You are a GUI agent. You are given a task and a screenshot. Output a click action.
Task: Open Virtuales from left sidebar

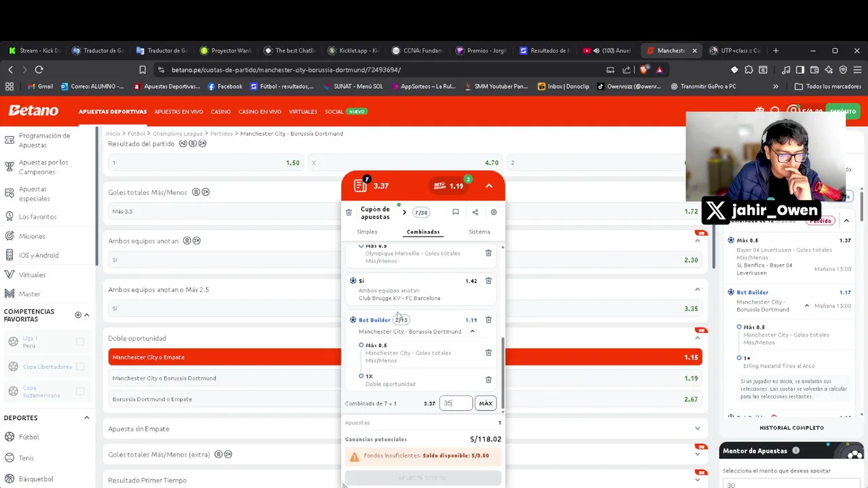[x=32, y=274]
